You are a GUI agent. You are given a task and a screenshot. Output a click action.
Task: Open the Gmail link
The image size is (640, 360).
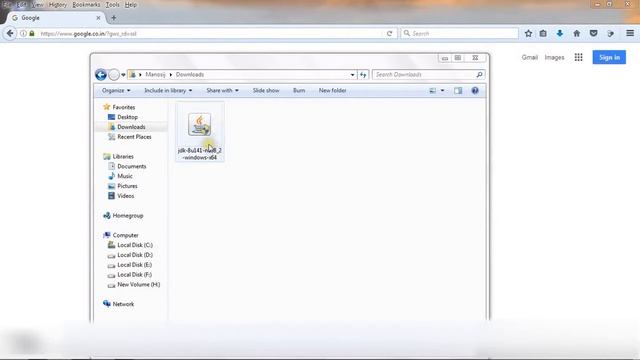pyautogui.click(x=530, y=58)
